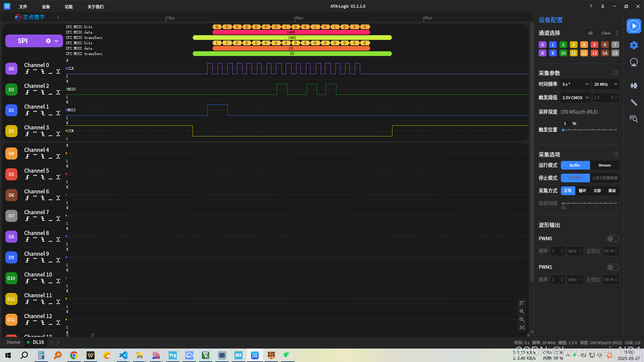Viewport: 644px width, 362px height.
Task: Open the protocol decoder waveform icon
Action: [634, 86]
